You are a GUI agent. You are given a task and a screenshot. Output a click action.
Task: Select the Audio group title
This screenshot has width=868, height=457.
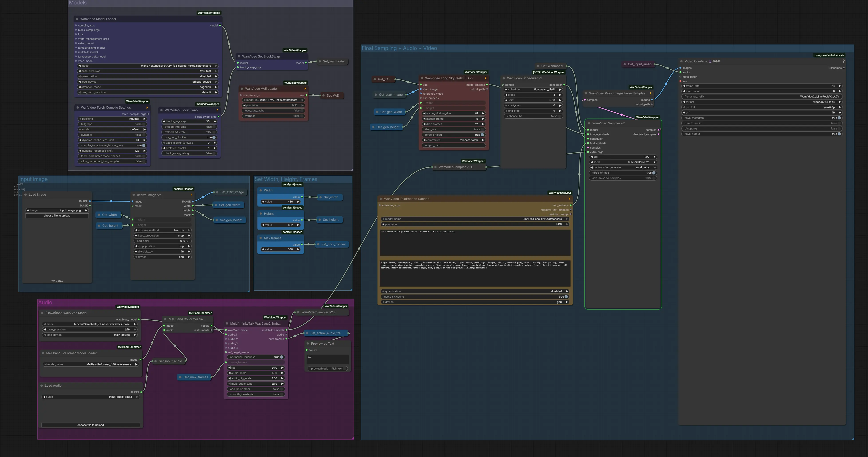(x=45, y=302)
